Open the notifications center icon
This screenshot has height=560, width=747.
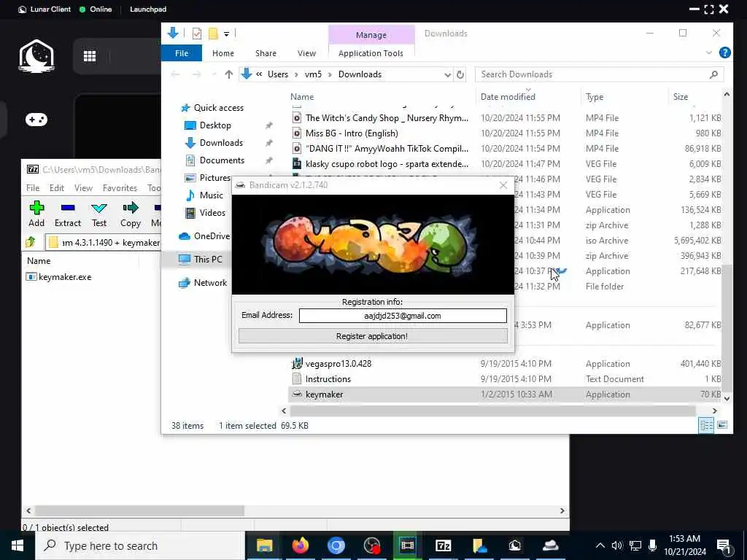click(724, 545)
